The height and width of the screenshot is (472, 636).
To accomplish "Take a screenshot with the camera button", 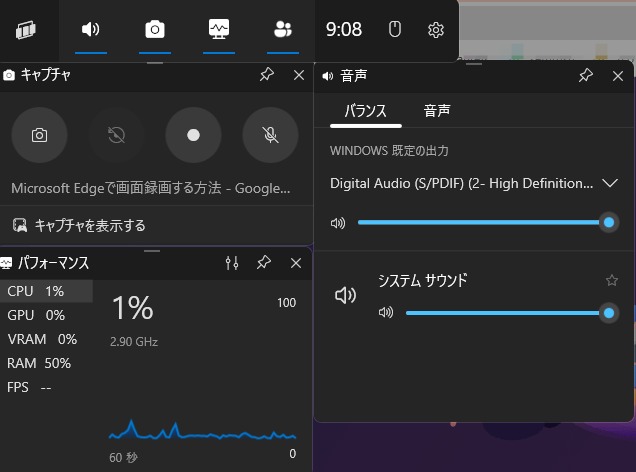I will (x=39, y=135).
